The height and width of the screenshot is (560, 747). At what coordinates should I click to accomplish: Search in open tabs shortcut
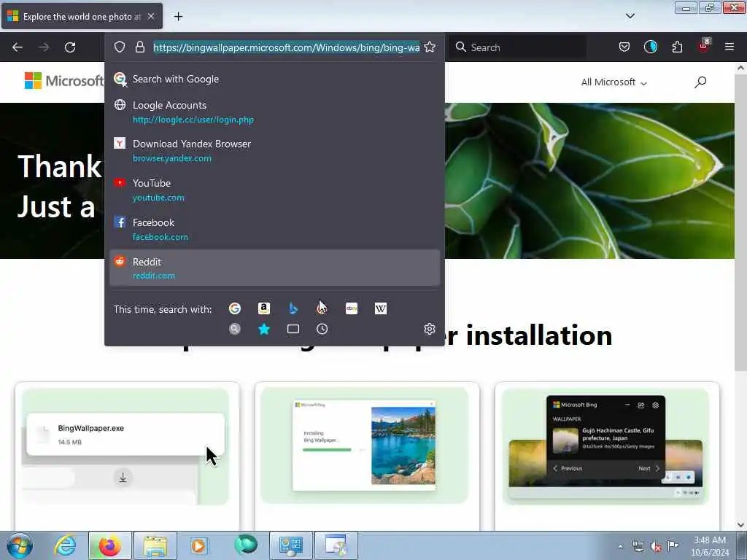(x=293, y=329)
